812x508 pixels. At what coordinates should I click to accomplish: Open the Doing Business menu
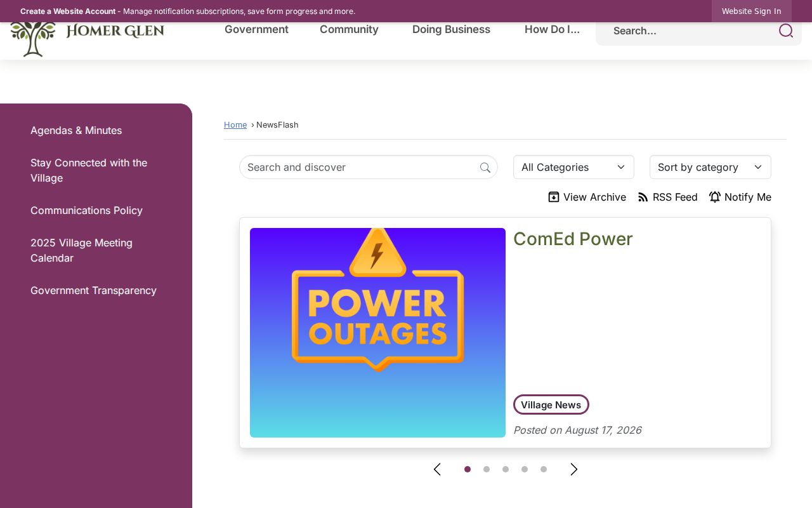tap(451, 29)
